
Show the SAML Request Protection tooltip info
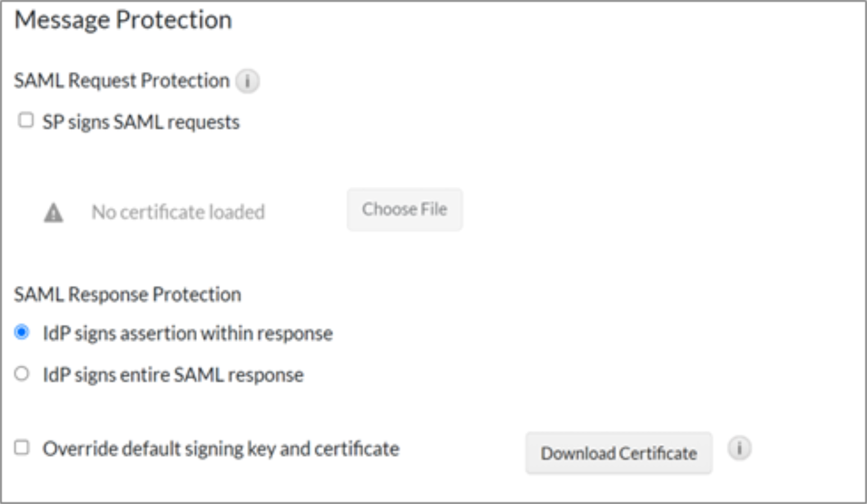[x=247, y=81]
